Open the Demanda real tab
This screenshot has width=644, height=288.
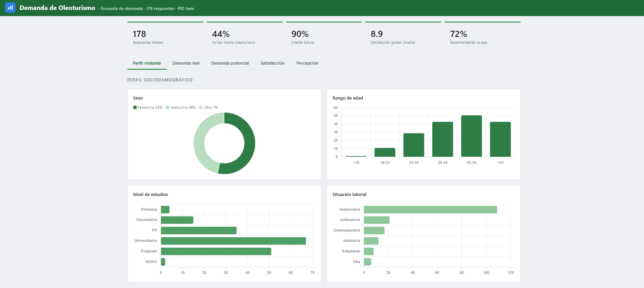tap(186, 63)
